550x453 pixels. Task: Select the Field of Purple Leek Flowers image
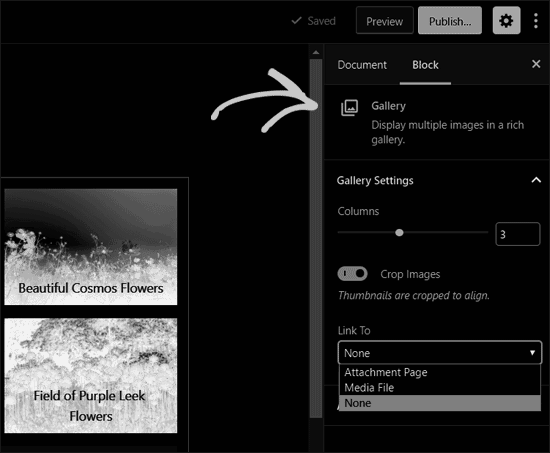[x=91, y=375]
